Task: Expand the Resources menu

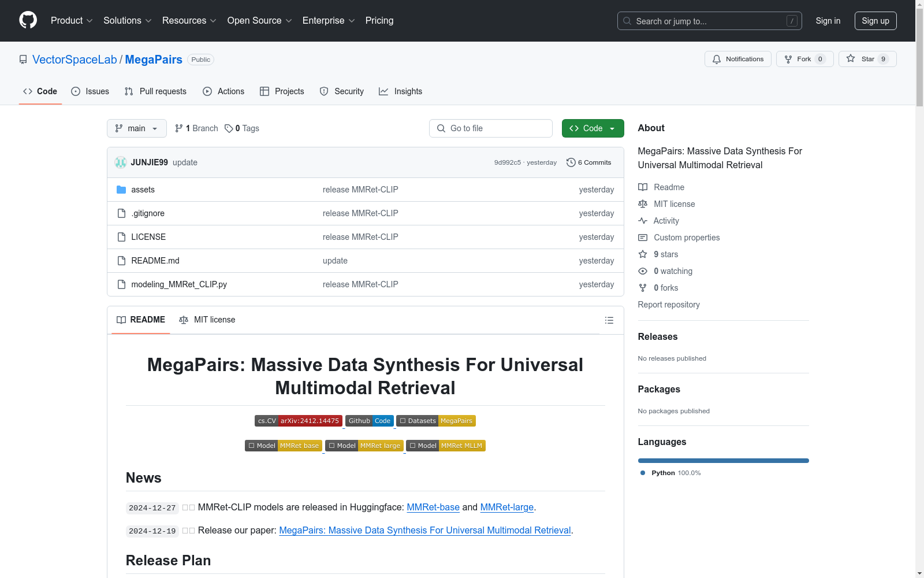Action: coord(189,21)
